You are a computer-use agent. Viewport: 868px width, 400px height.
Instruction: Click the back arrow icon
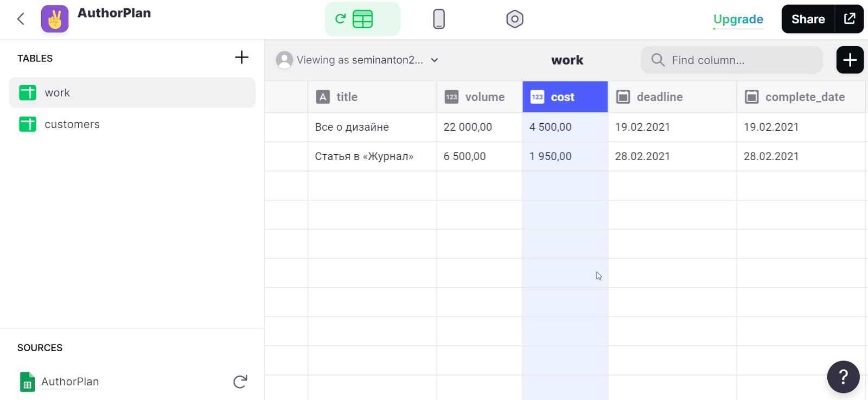[x=21, y=19]
